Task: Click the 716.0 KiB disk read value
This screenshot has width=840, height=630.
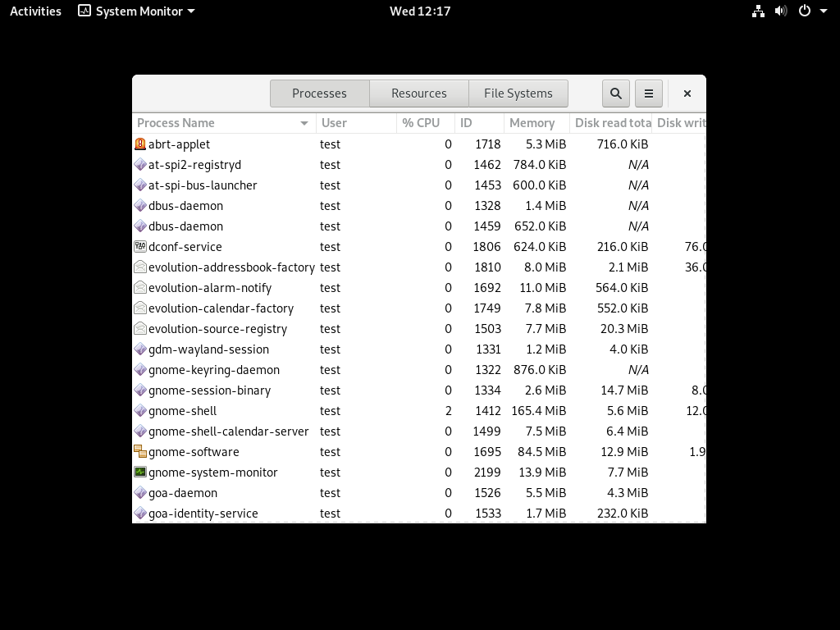Action: point(623,144)
